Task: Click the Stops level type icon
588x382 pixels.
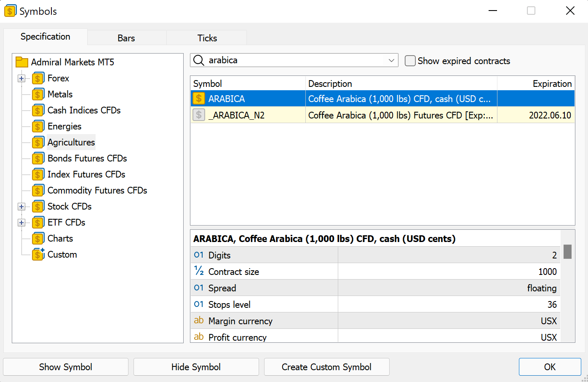Action: (199, 304)
